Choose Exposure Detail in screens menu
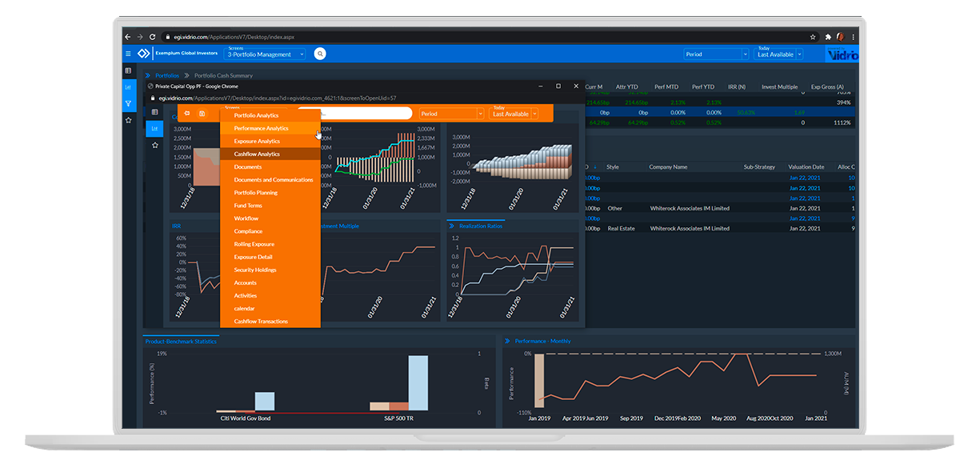 tap(270, 257)
